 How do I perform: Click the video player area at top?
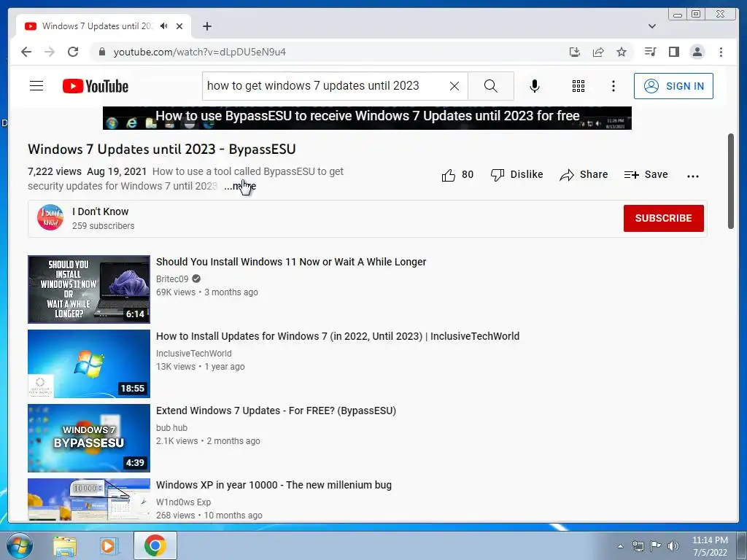point(368,118)
